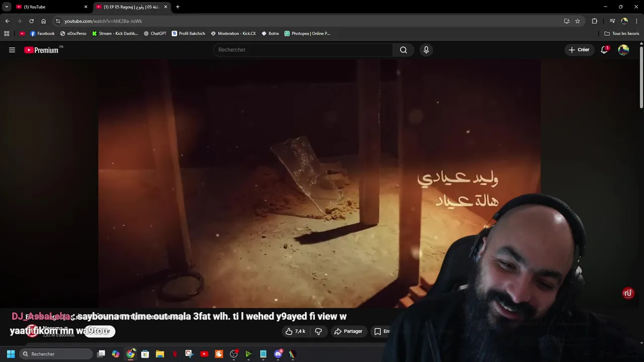This screenshot has width=644, height=362.
Task: Click the Nessma channel logo watermark on video
Action: [x=628, y=293]
